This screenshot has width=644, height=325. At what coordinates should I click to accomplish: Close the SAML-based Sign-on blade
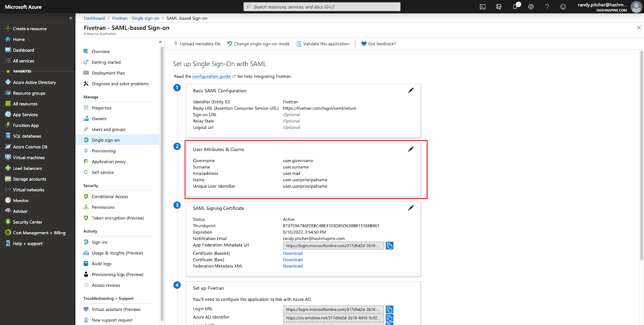point(639,28)
